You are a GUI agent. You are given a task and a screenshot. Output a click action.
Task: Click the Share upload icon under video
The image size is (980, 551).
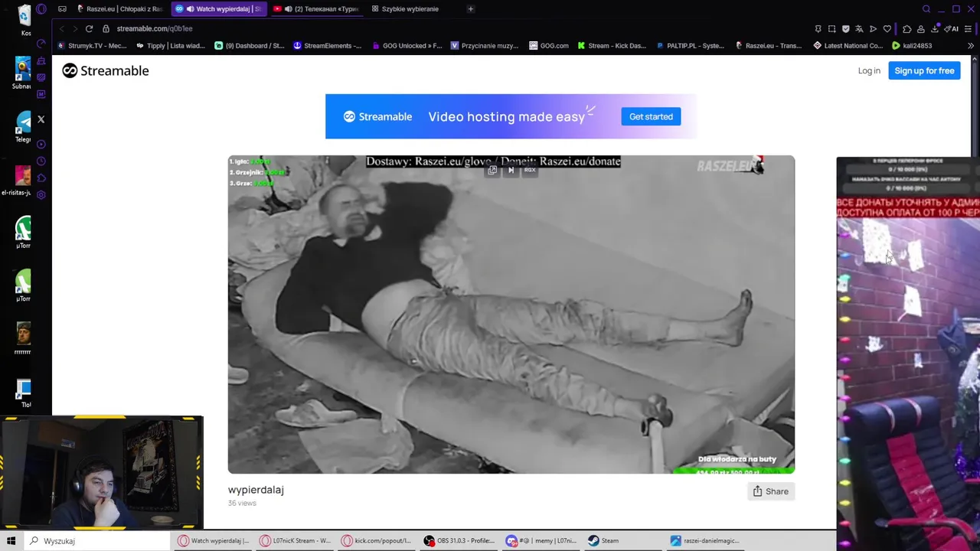[757, 491]
